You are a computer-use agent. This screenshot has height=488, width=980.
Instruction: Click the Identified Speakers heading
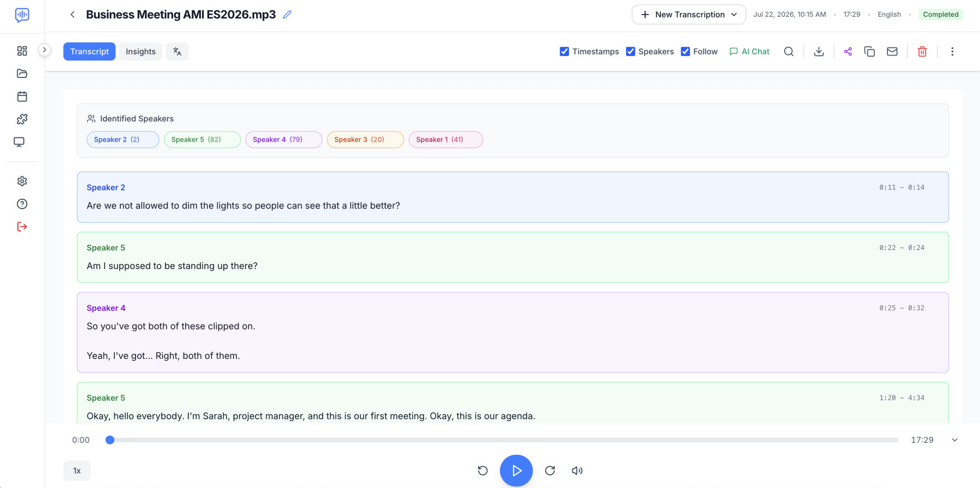(x=137, y=119)
